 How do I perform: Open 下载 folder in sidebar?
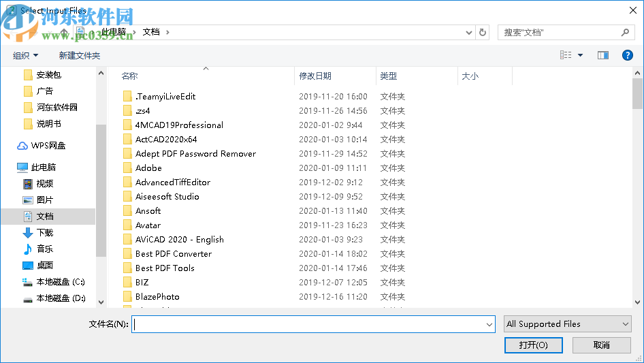pyautogui.click(x=44, y=233)
